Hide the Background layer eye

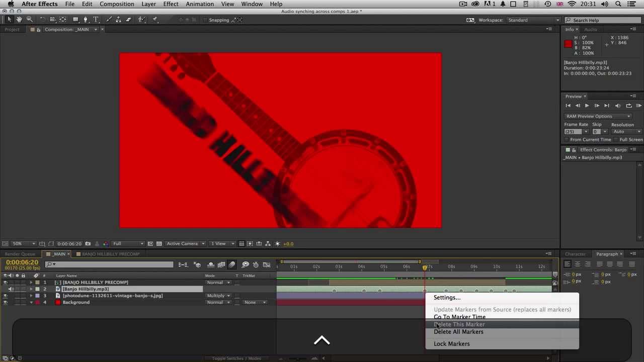[x=5, y=302]
